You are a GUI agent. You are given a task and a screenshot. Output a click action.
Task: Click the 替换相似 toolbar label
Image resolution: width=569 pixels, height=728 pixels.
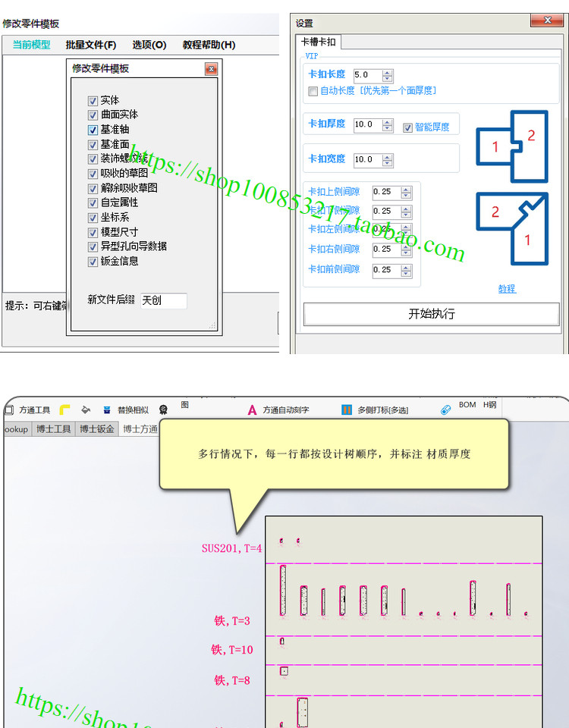click(x=133, y=410)
